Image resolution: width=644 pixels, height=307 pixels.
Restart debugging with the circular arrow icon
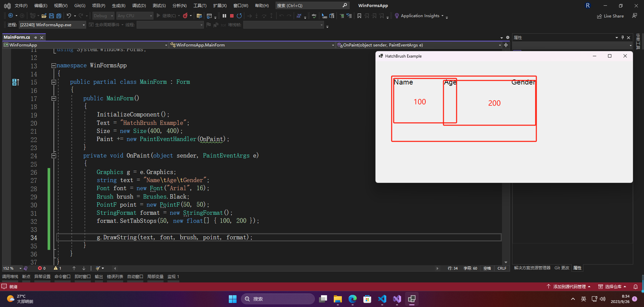[x=239, y=16]
